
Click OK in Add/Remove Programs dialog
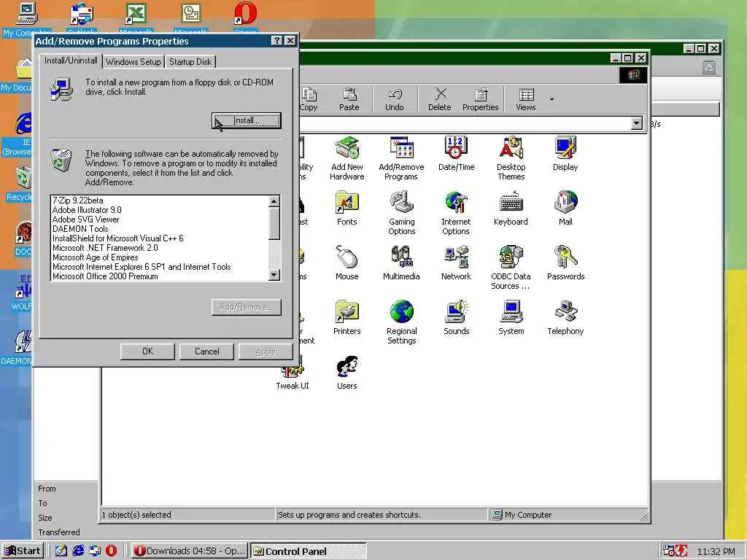[147, 351]
